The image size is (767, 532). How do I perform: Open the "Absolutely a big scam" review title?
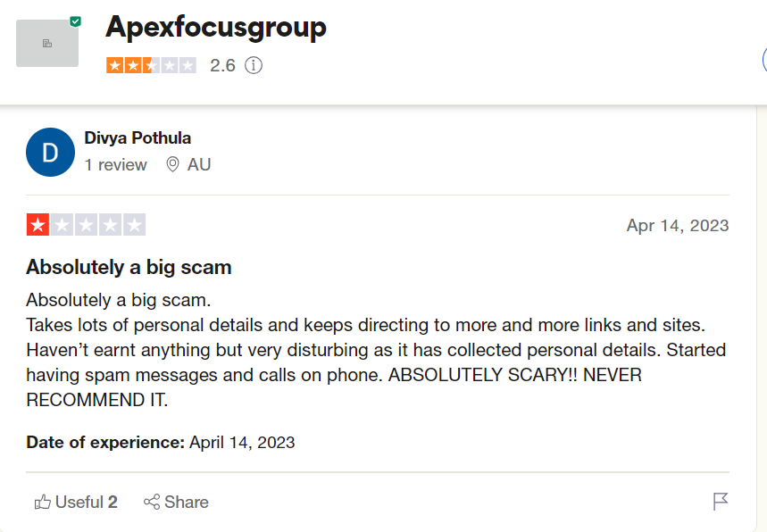tap(129, 267)
